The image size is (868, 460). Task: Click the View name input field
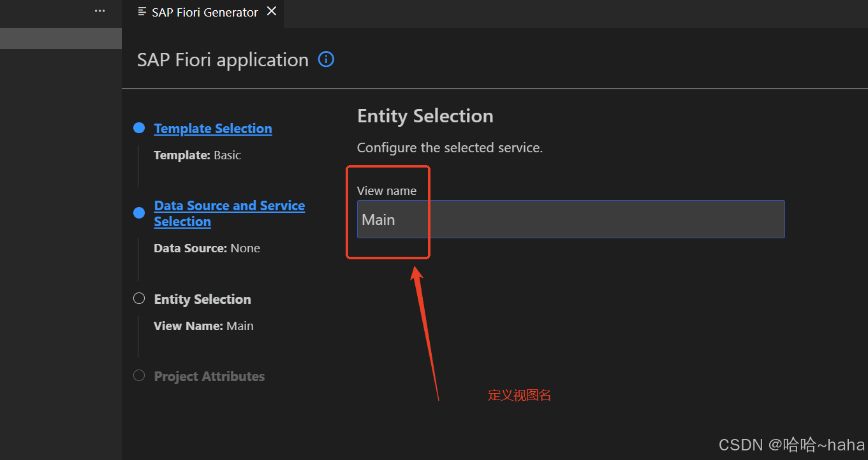coord(571,219)
